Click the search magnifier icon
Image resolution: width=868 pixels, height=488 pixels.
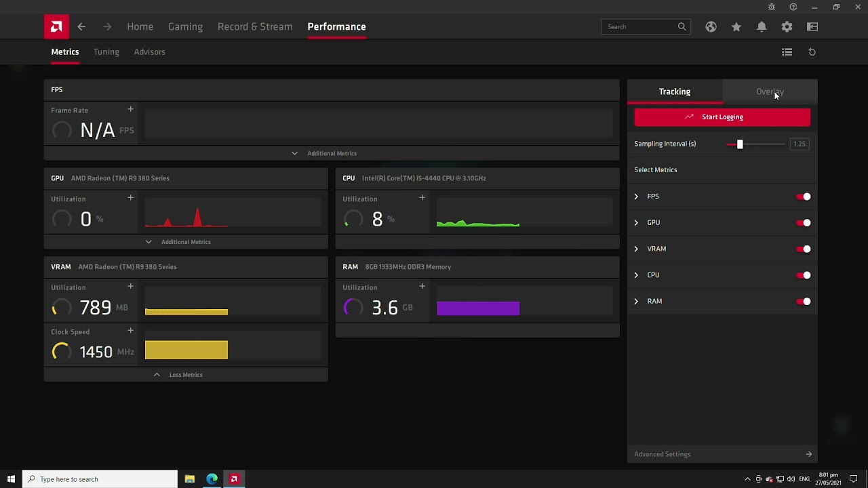coord(682,26)
